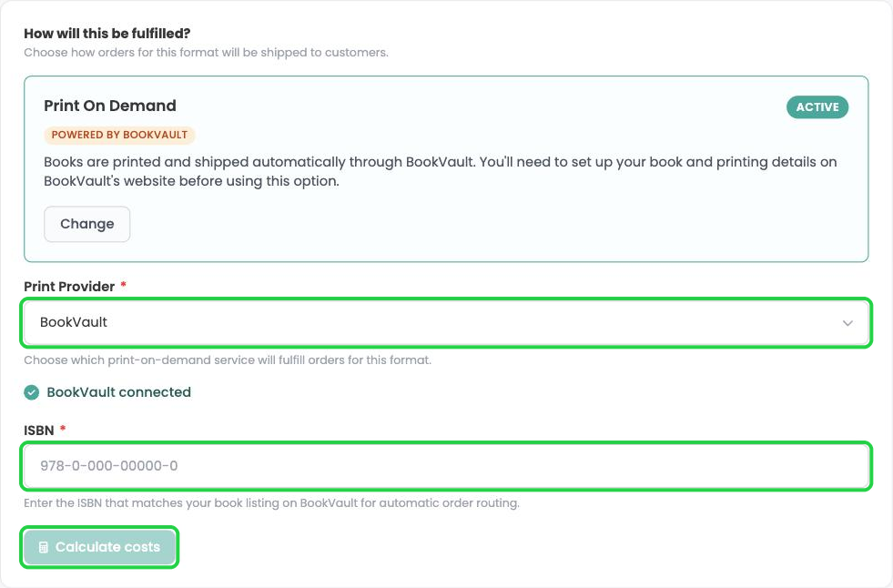Image resolution: width=893 pixels, height=588 pixels.
Task: Click the ISBN field label
Action: (x=39, y=431)
